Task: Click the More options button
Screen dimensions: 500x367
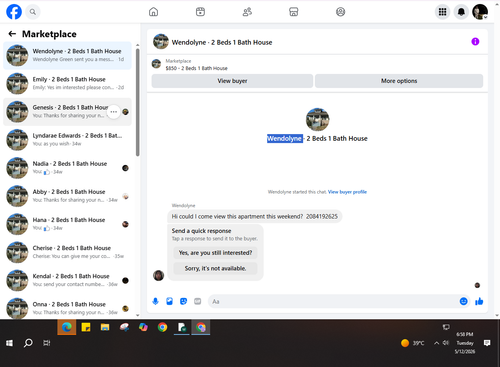Action: [399, 81]
